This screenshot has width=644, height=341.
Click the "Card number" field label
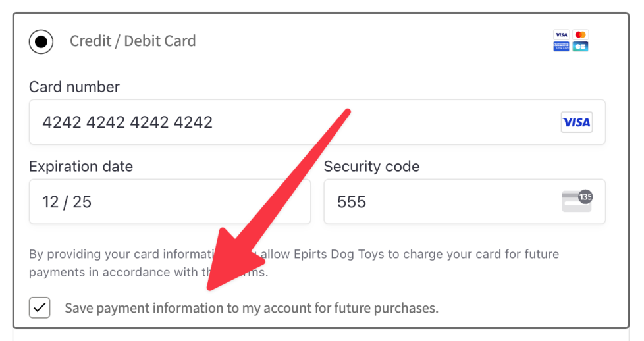(x=74, y=87)
